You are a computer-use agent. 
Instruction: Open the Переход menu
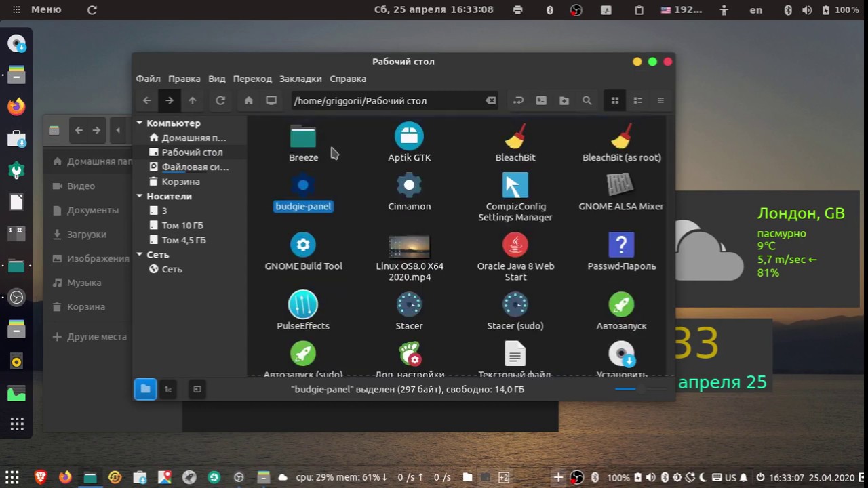point(252,79)
